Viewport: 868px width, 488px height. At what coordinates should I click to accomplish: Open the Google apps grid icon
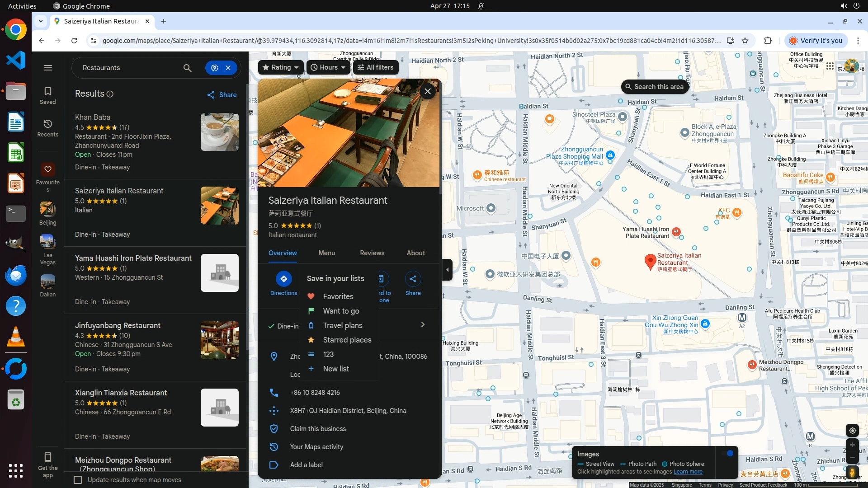click(830, 66)
